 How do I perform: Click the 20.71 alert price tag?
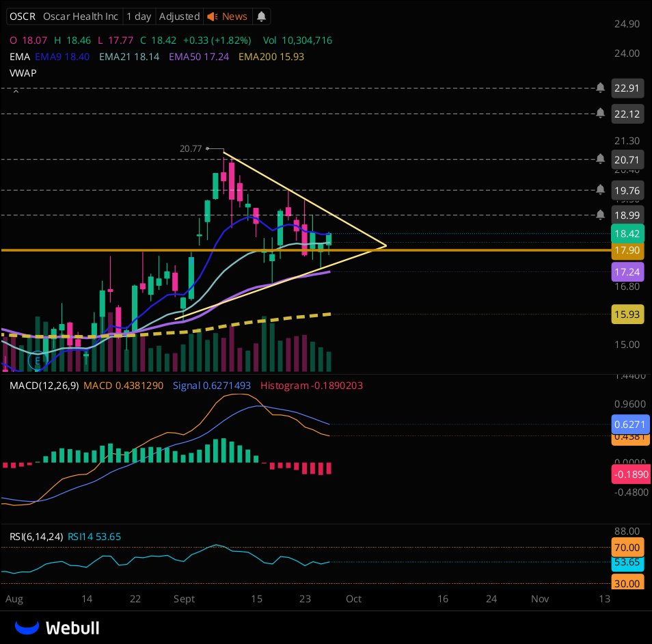pyautogui.click(x=627, y=160)
